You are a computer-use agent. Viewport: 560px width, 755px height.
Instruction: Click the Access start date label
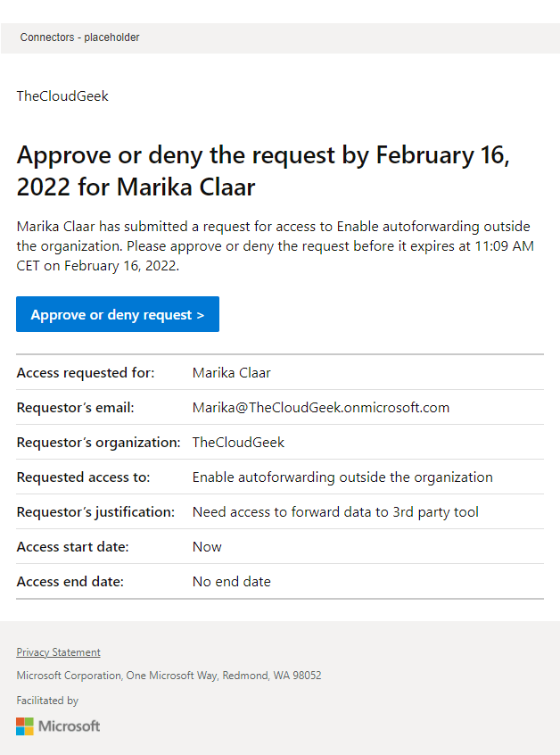click(73, 547)
